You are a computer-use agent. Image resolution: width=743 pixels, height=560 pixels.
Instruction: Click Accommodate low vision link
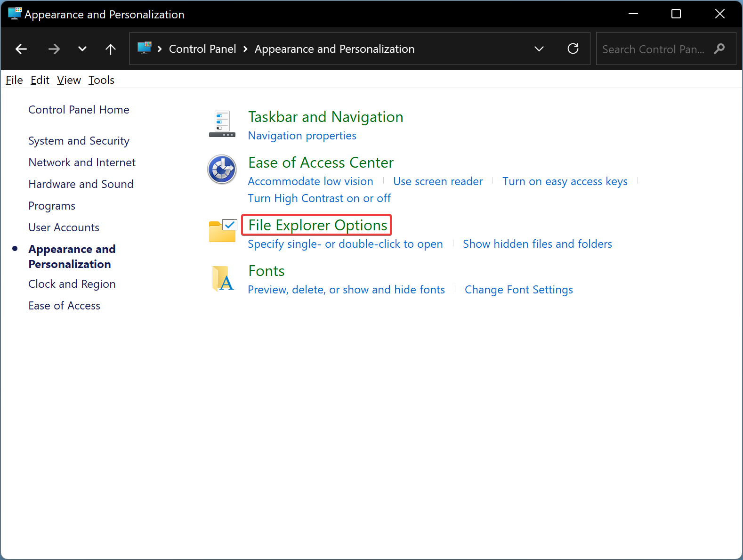pos(311,181)
